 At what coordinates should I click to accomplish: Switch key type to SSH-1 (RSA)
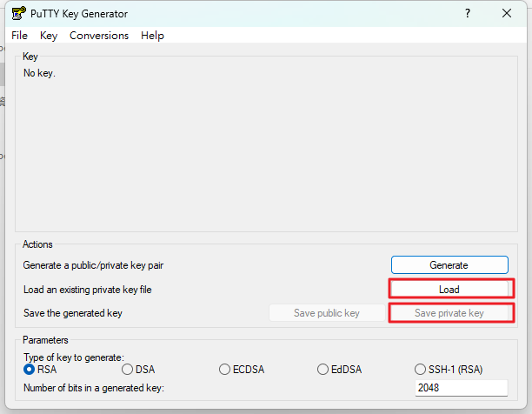[421, 369]
